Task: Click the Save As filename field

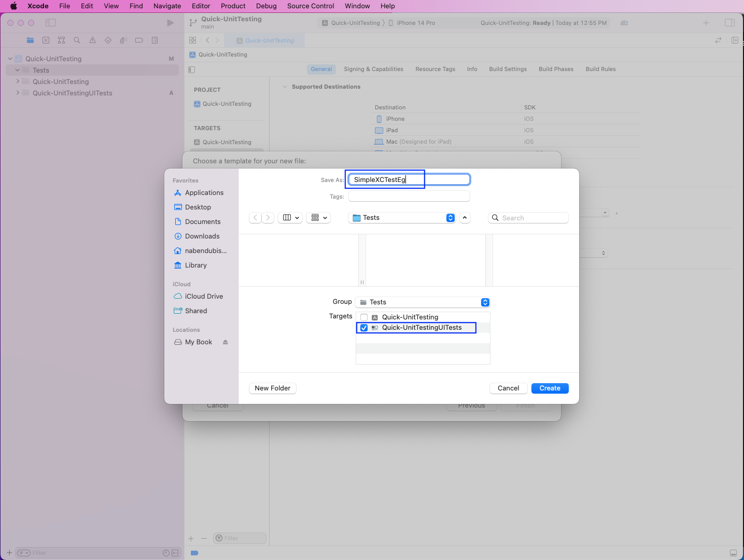Action: point(409,179)
